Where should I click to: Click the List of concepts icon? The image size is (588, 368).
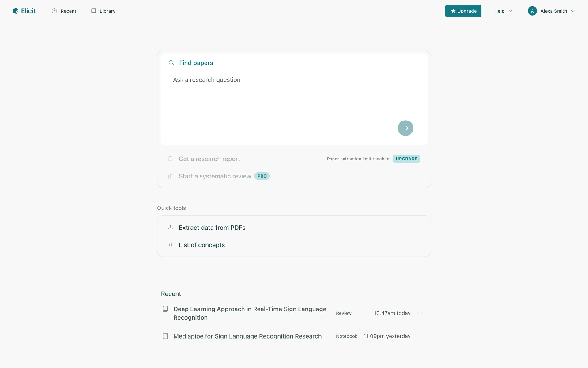(171, 245)
